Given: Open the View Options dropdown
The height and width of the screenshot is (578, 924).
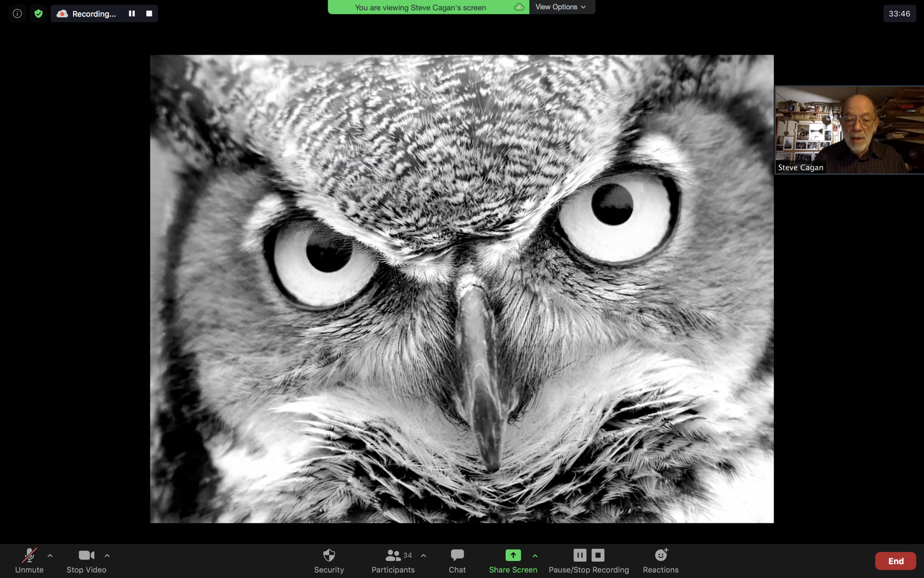Looking at the screenshot, I should click(561, 7).
